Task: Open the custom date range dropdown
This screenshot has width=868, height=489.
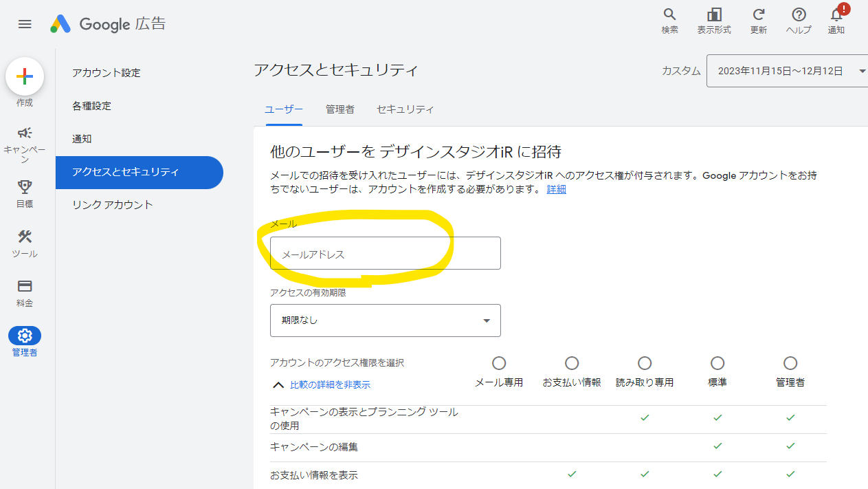Action: pyautogui.click(x=788, y=71)
